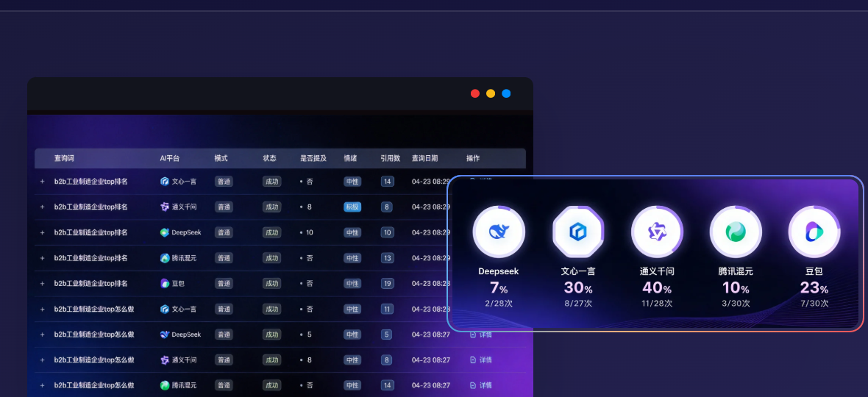Click the AI平台 column header
868x397 pixels.
(x=170, y=158)
